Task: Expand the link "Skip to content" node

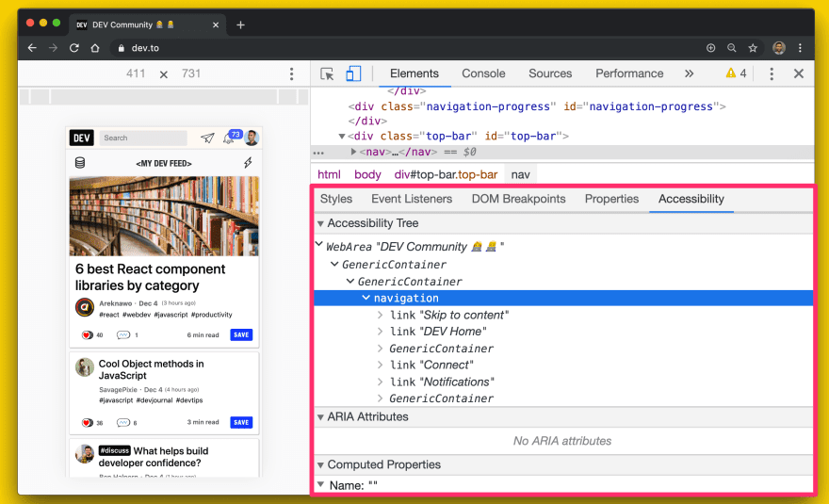Action: point(382,315)
